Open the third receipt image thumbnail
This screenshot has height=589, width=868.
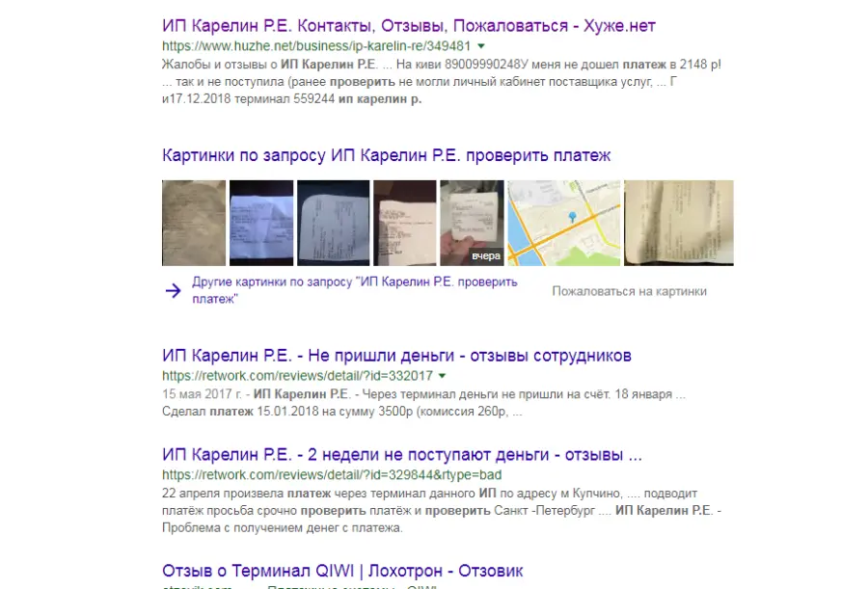pyautogui.click(x=334, y=223)
